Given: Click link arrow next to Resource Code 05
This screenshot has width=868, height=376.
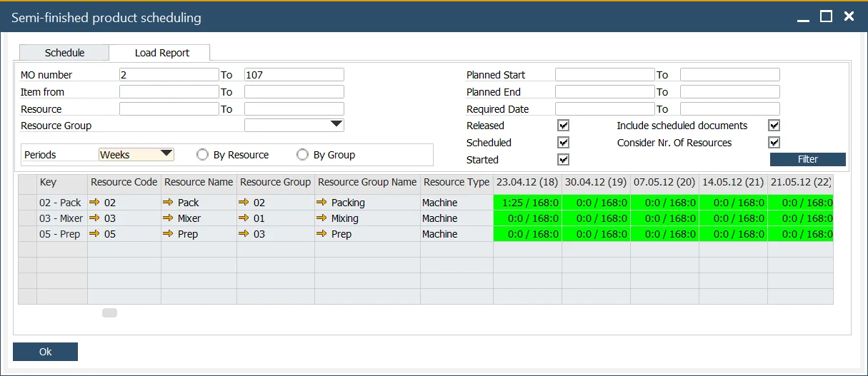Looking at the screenshot, I should coord(94,234).
